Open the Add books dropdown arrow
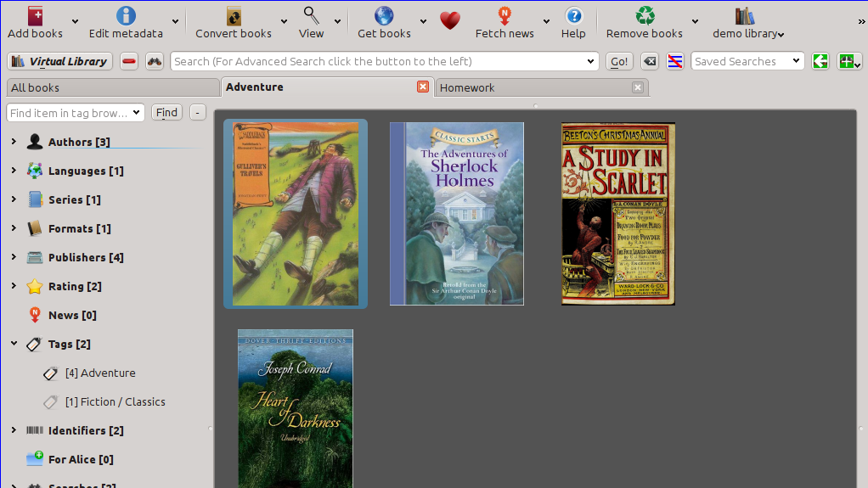 [75, 21]
